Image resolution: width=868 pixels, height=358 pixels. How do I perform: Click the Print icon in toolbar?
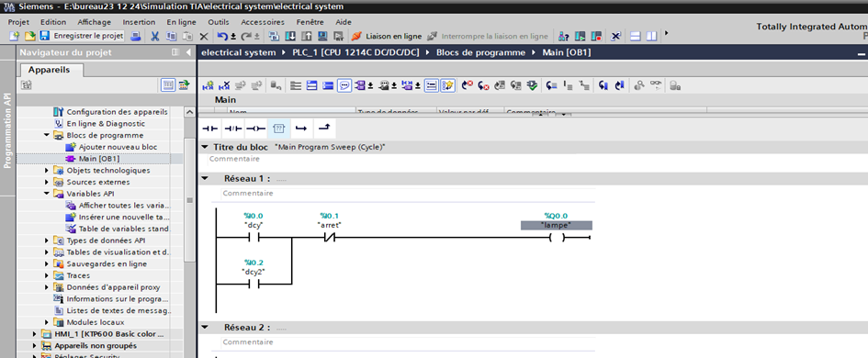tap(136, 37)
